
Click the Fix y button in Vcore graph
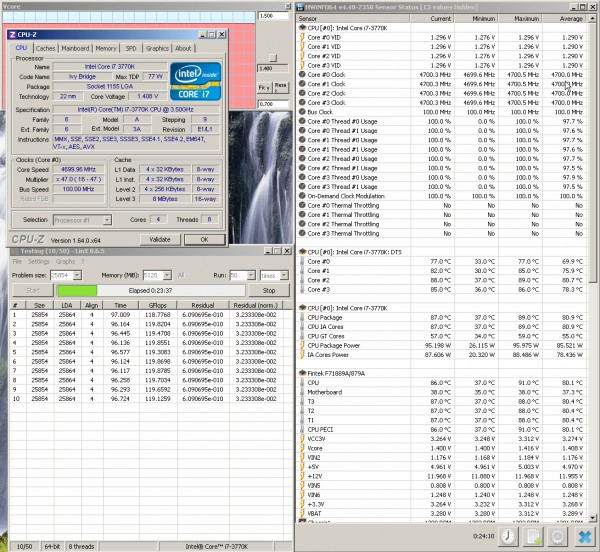tap(264, 88)
